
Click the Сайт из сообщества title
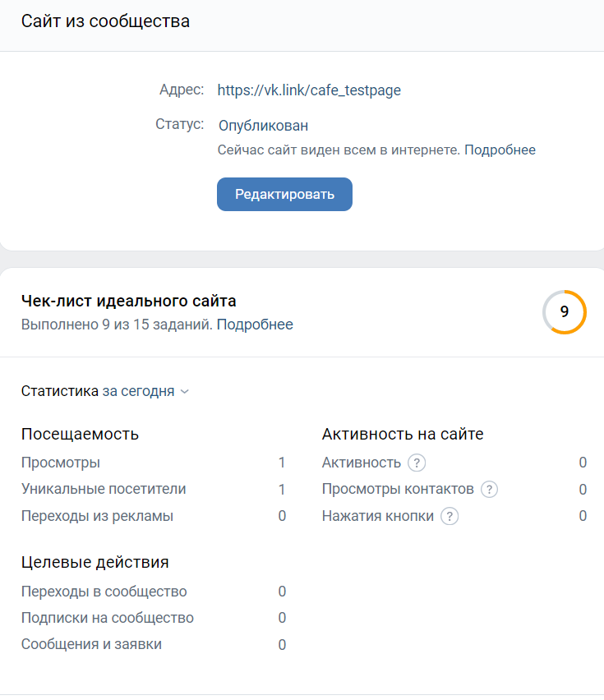tap(105, 21)
